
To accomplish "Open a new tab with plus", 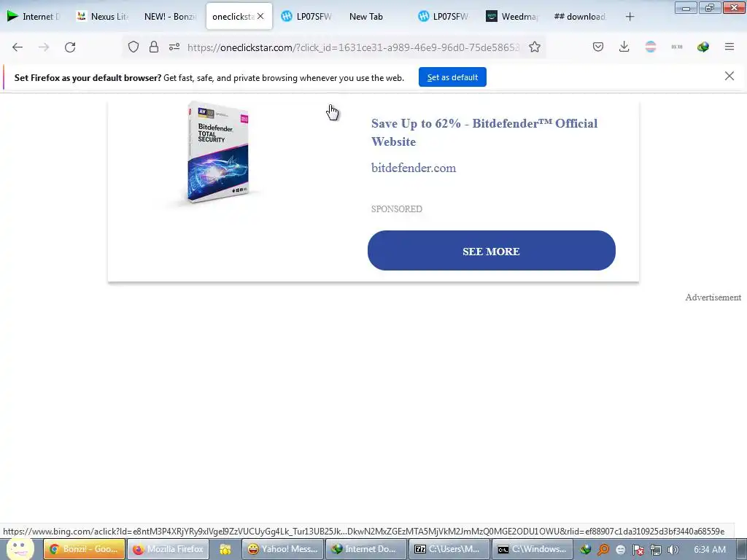I will click(x=630, y=17).
